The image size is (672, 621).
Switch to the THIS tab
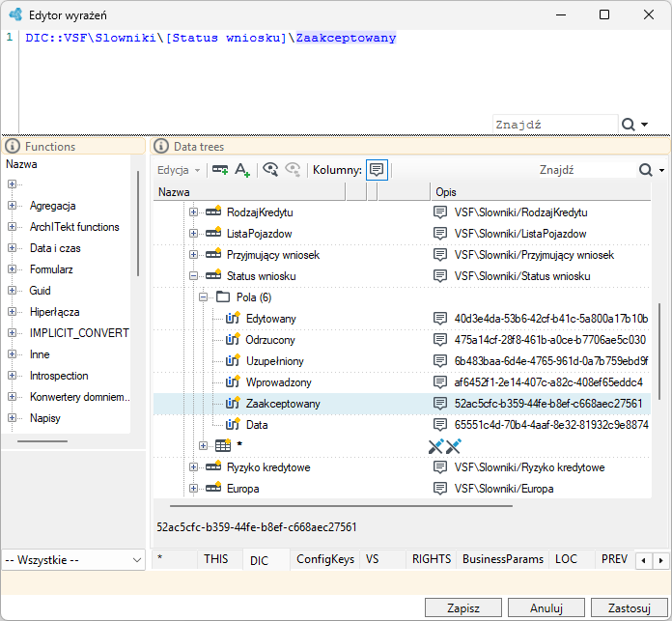click(x=216, y=559)
